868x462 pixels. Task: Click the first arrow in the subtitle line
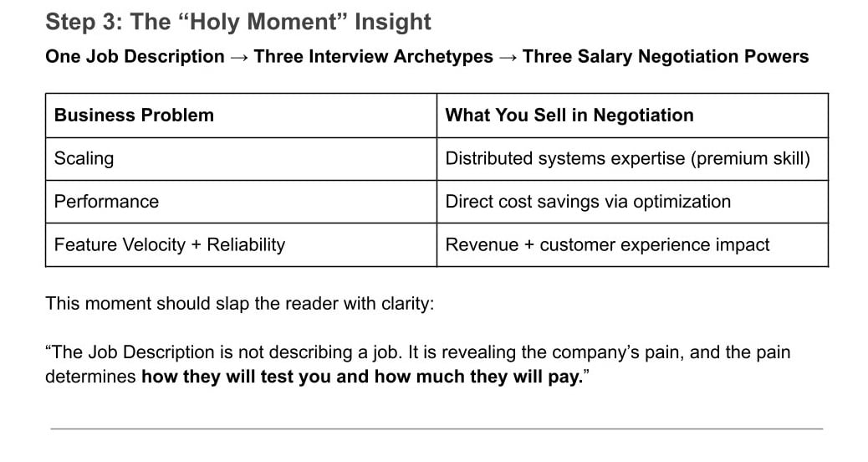pos(239,57)
